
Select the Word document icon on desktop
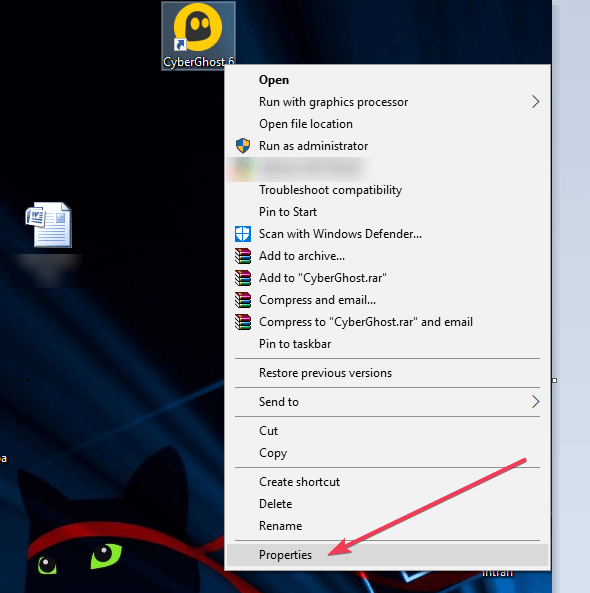[48, 225]
